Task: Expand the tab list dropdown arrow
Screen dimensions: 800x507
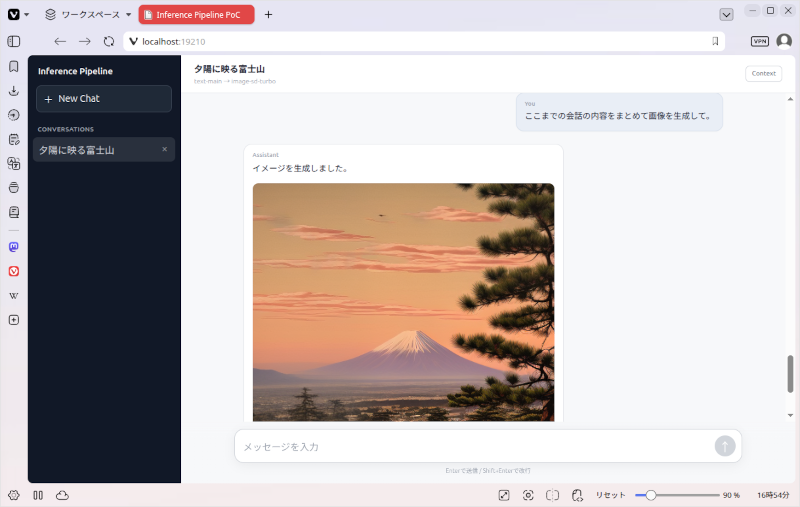Action: pos(726,15)
